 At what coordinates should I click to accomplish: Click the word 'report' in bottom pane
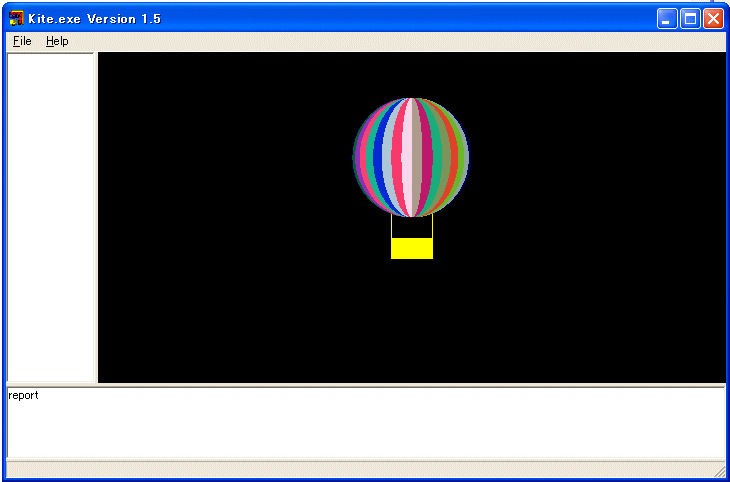tap(23, 395)
